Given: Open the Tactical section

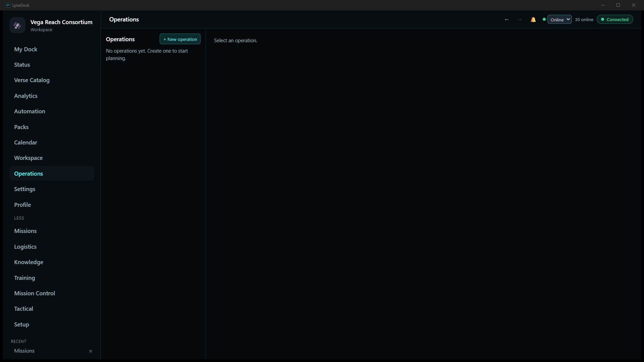Looking at the screenshot, I should coord(52,309).
